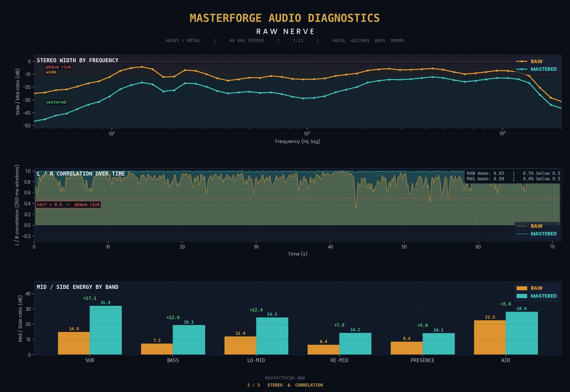The height and width of the screenshot is (392, 570).
Task: Click the 40 tick on the time axis
Action: click(x=330, y=247)
